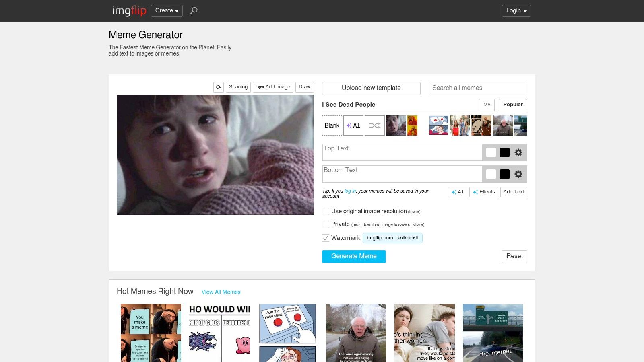Focus the Bottom Text input field
Image resolution: width=644 pixels, height=362 pixels.
pos(402,174)
